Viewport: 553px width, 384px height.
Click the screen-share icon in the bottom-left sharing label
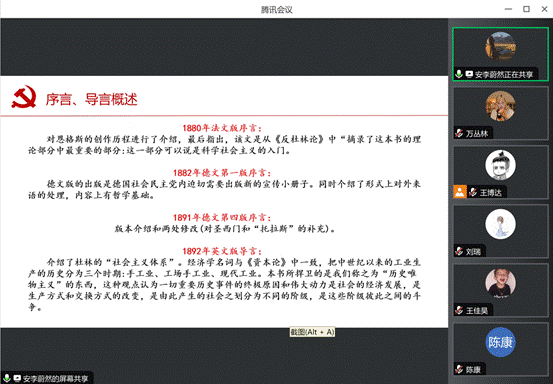pos(17,378)
